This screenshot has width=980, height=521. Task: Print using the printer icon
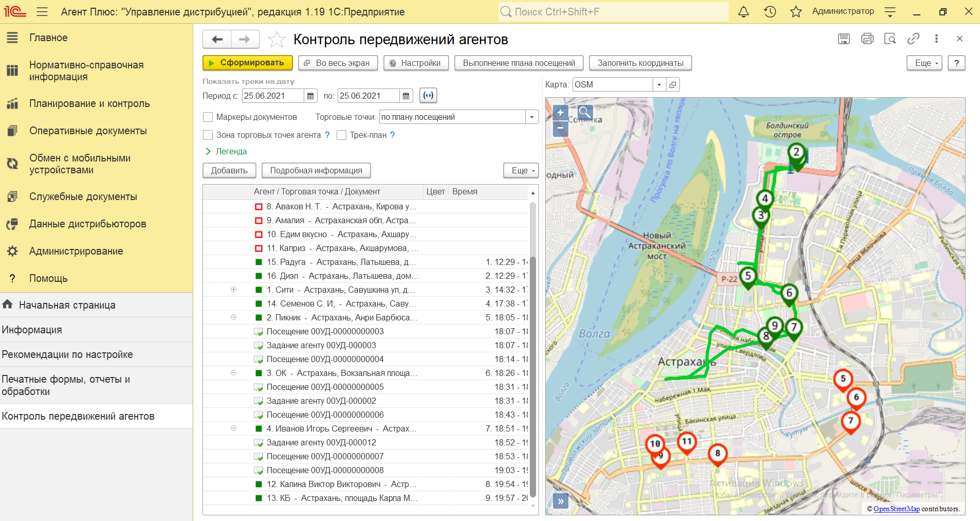(867, 39)
